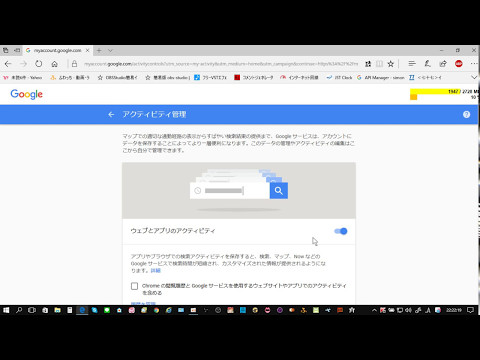Show site security info via the lock icon
Image resolution: width=480 pixels, height=360 pixels.
[x=74, y=64]
